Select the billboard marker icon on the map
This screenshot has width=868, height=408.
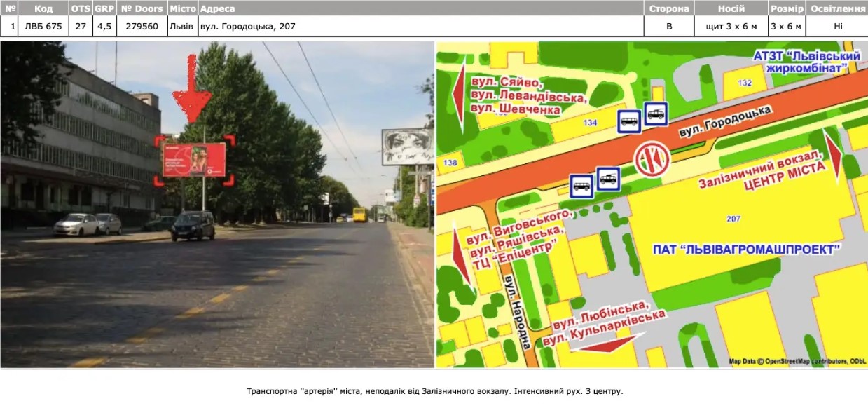coord(651,160)
